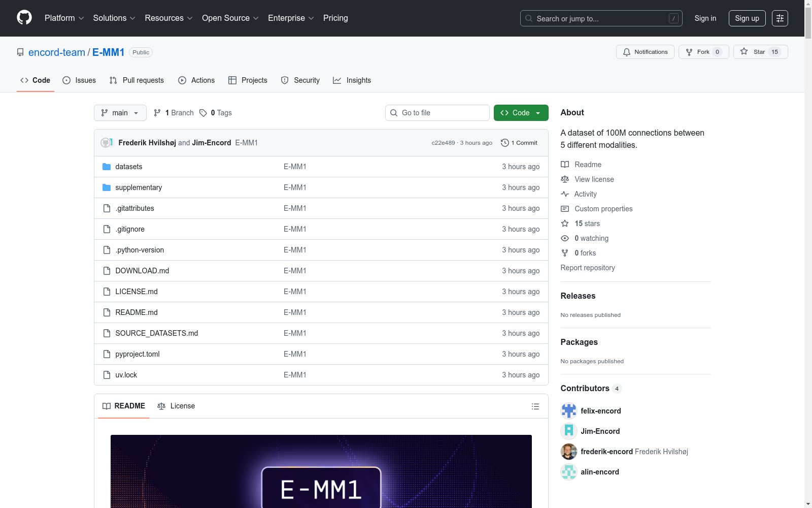Click the branch icon next to 1 Branch

point(157,113)
